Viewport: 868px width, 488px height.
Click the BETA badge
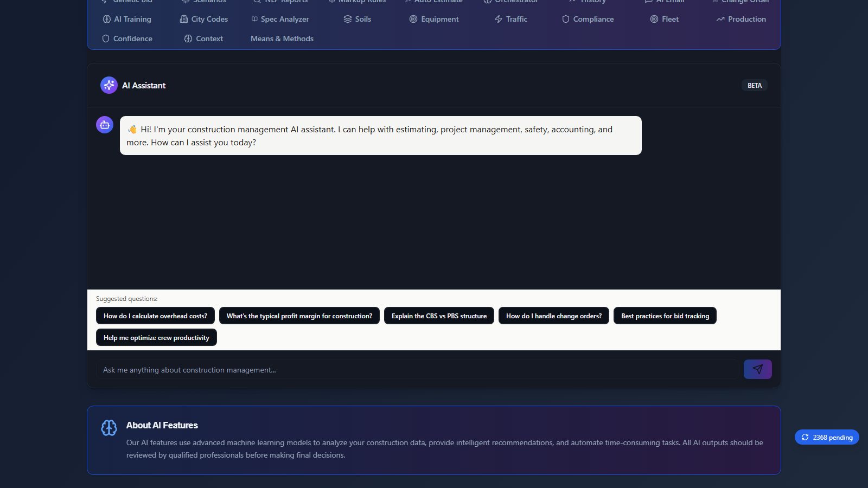point(755,85)
